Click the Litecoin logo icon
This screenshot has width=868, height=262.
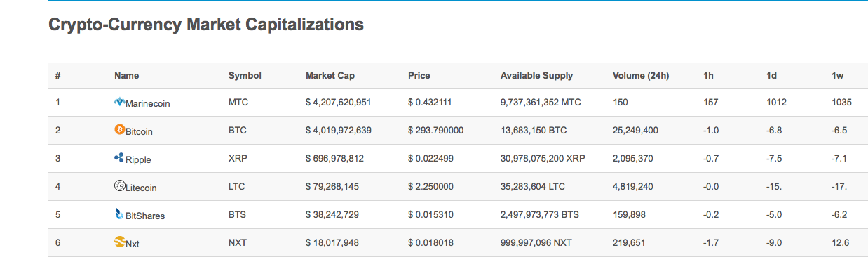pos(119,186)
